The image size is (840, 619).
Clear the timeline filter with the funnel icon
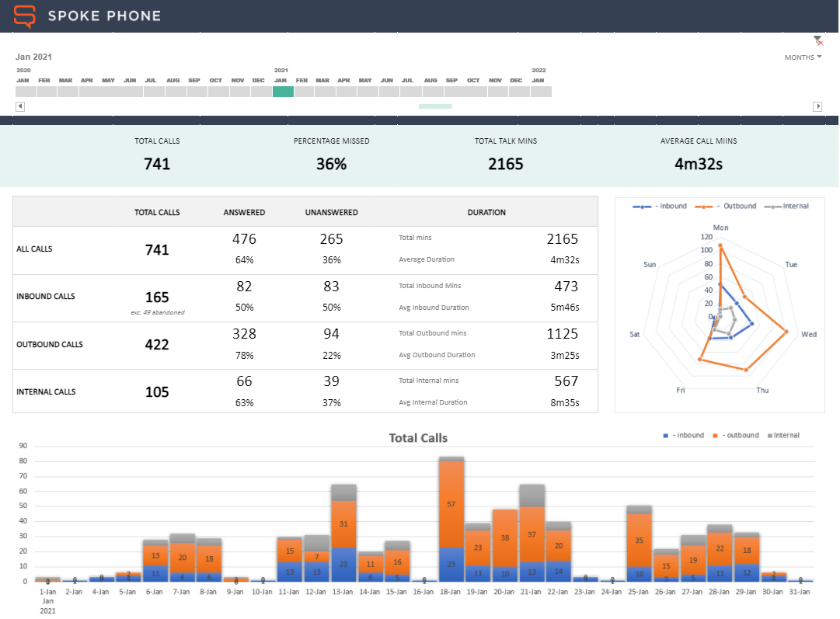pos(817,40)
